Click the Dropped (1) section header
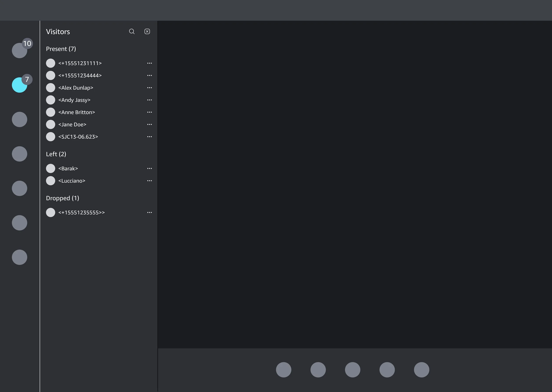This screenshot has height=392, width=552. tap(62, 198)
